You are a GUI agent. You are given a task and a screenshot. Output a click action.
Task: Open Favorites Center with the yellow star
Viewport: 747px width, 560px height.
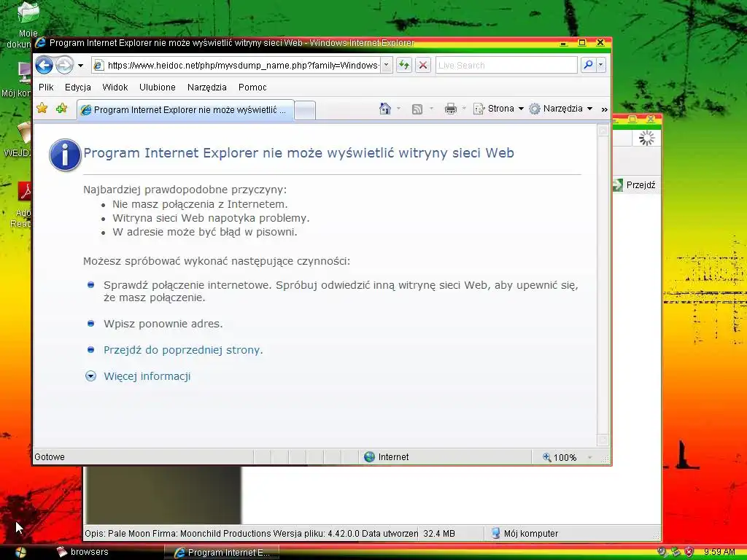42,109
